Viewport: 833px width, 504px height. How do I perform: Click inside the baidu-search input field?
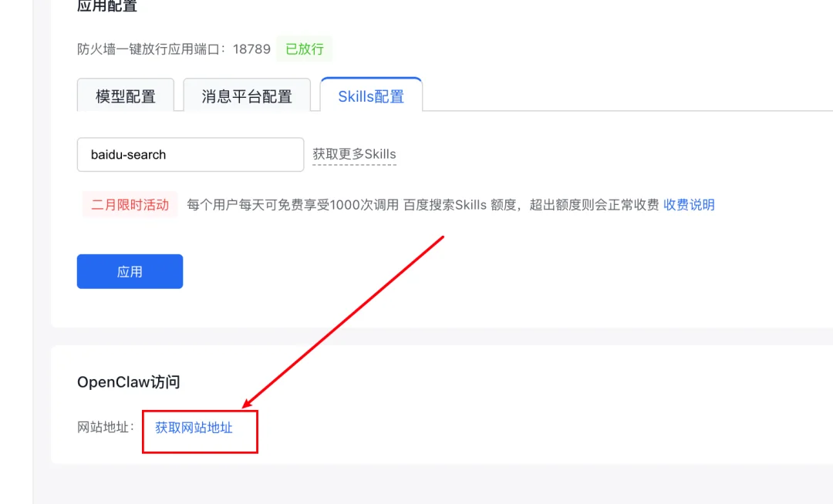pos(189,154)
